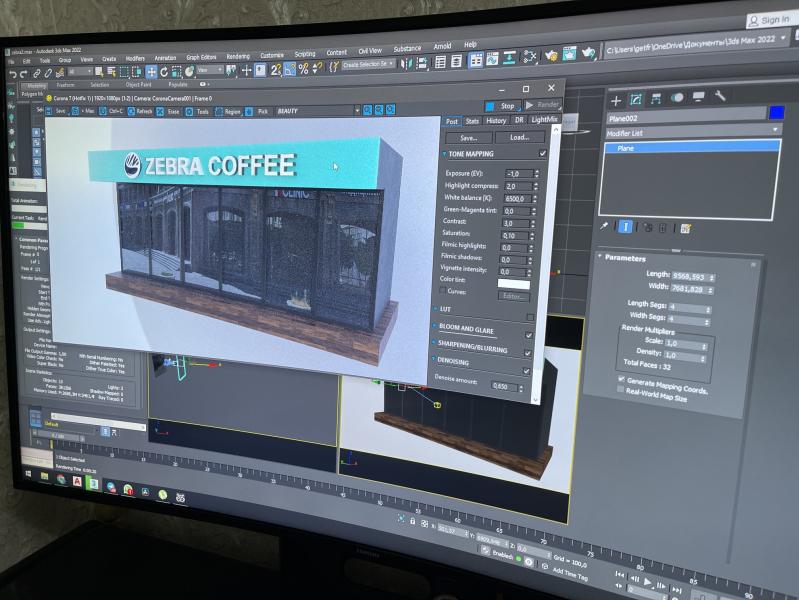Toggle the Tone Mapping checkbox
The width and height of the screenshot is (799, 600).
[x=543, y=153]
